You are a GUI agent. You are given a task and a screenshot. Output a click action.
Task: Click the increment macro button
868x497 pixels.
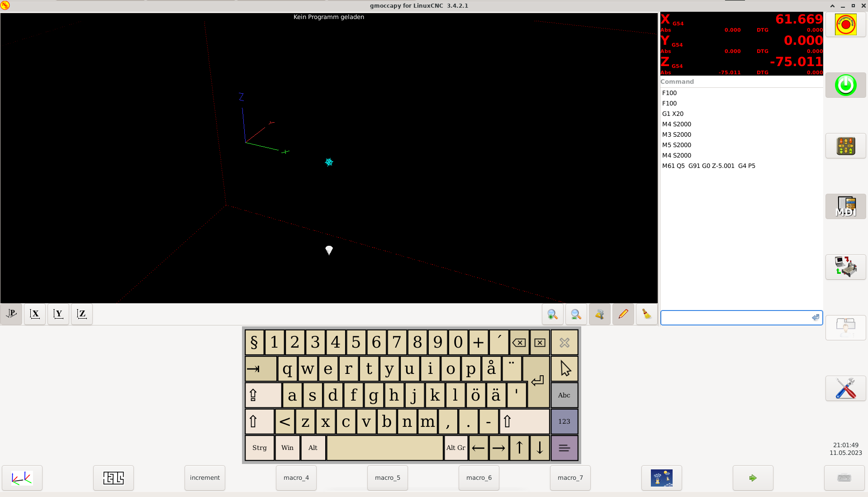point(205,478)
